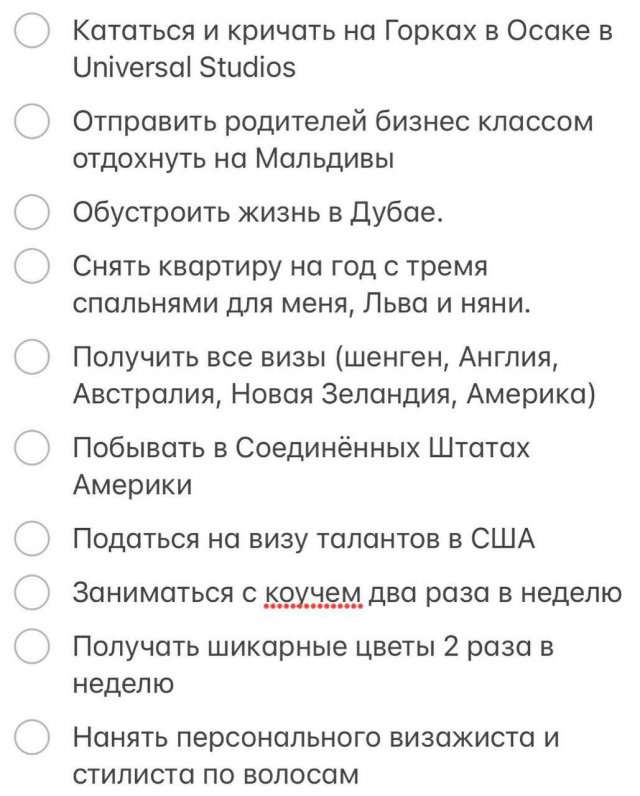The width and height of the screenshot is (640, 796).
Task: Tick the personal makeup artist item circle
Action: pyautogui.click(x=33, y=738)
